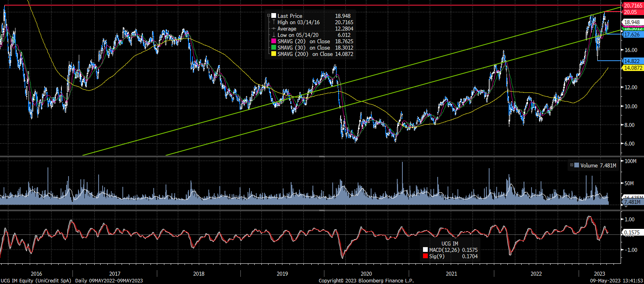Click the blue 14.822 price level tag
Image resolution: width=644 pixels, height=284 pixels.
point(632,61)
